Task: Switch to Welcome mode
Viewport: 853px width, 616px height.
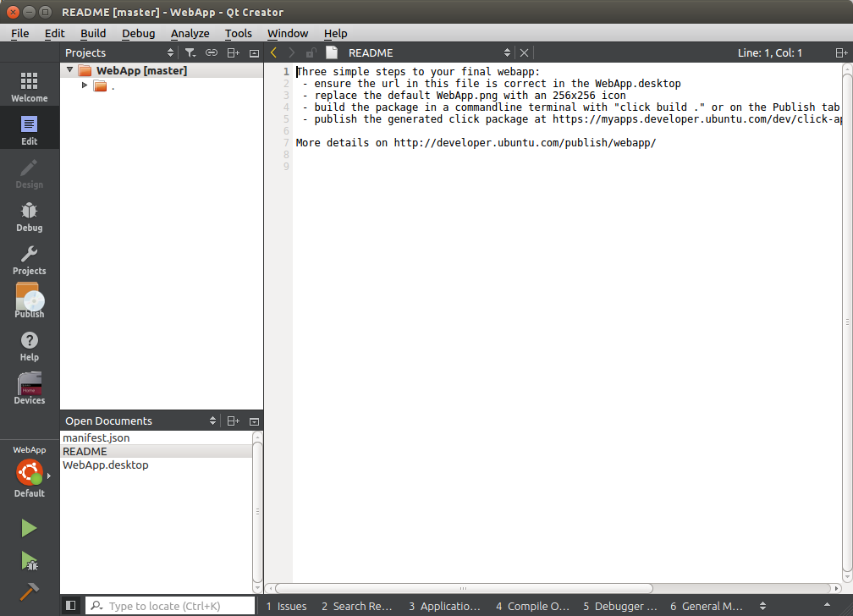Action: coord(30,86)
